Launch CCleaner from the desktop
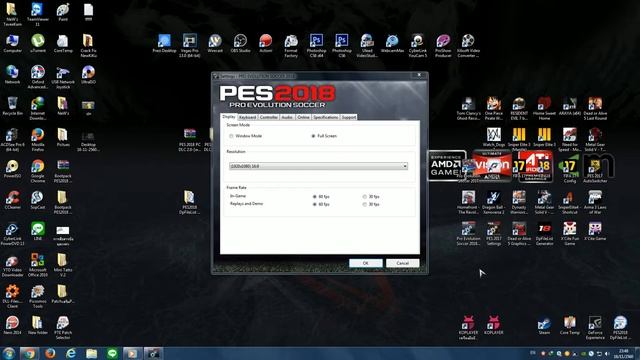Screen dimensions: 640x360 click(12, 200)
